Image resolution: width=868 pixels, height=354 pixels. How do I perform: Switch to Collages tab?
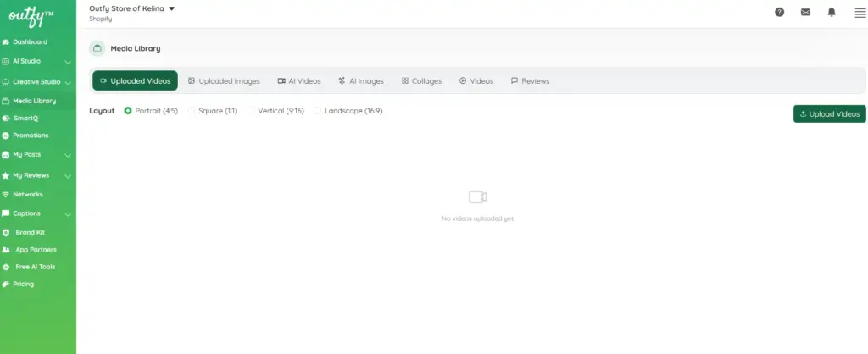(421, 80)
